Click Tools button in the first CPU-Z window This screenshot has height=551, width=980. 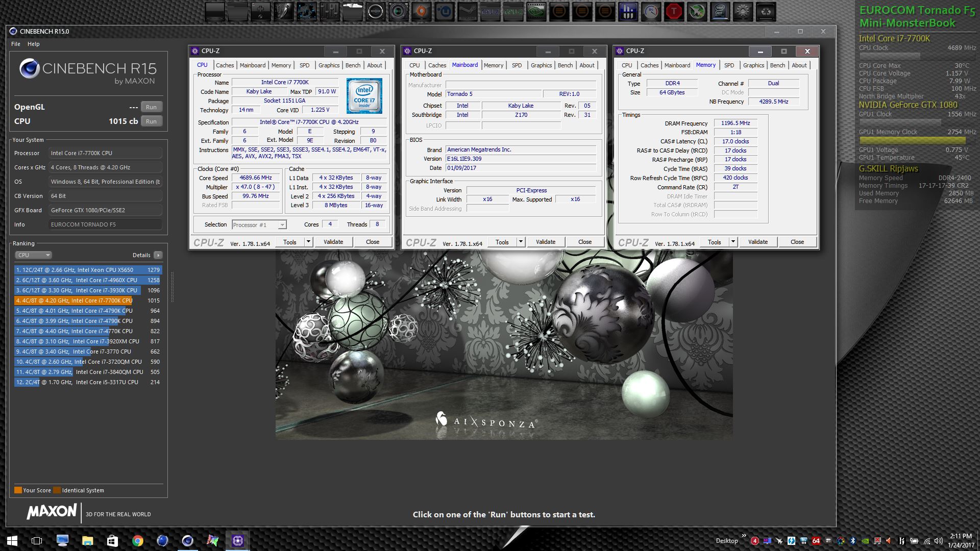coord(290,242)
